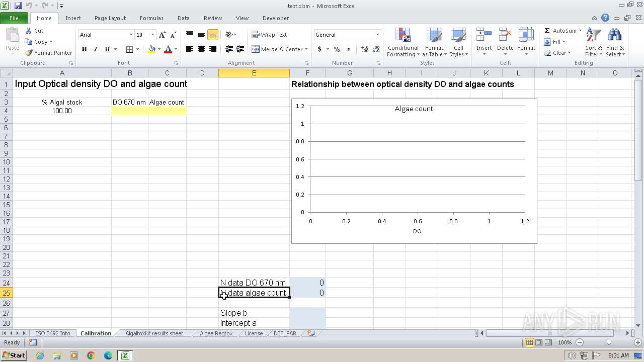Open Conditional Formatting menu
The image size is (644, 362).
403,43
